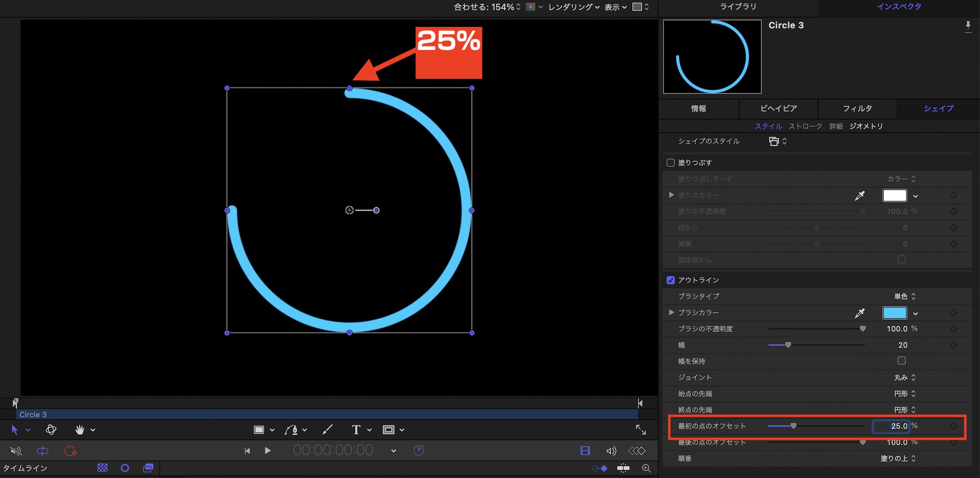Open the ブラシタイプ dropdown
Screen dimensions: 980x478
coord(905,296)
